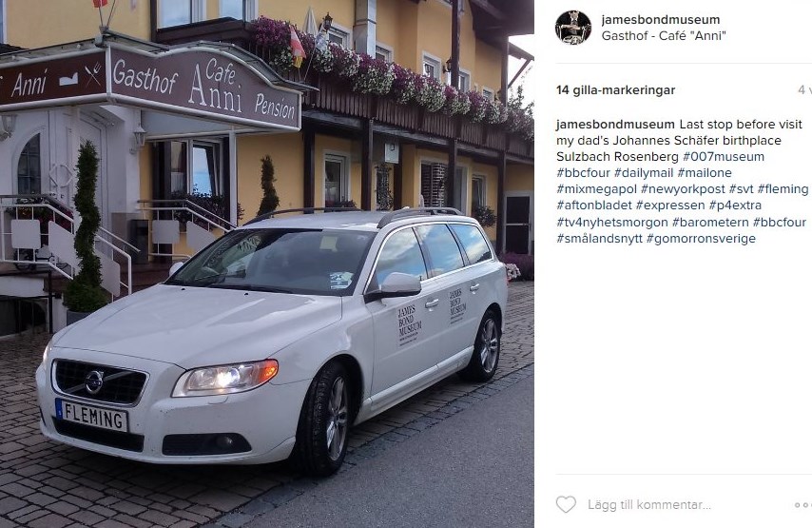
Task: Click the jamesbondmuseum name in caption
Action: click(615, 125)
